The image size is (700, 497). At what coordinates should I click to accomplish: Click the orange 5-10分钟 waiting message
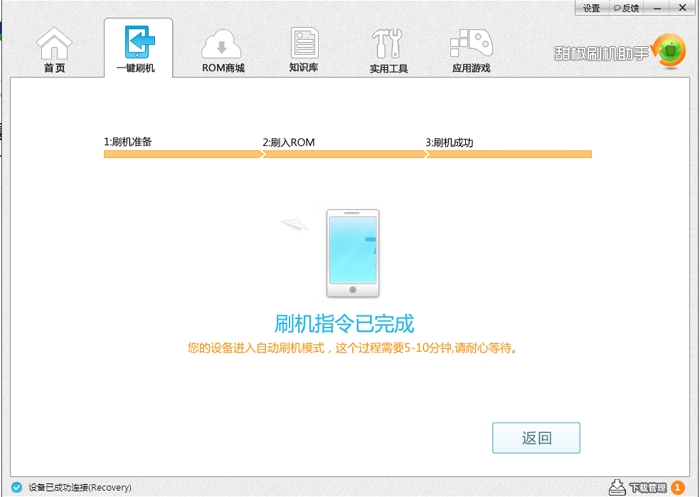(352, 348)
